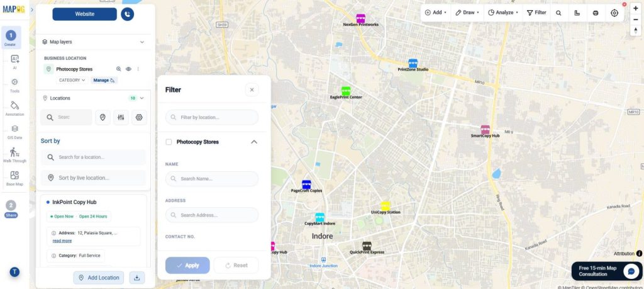
Task: Select step 1 Create
Action: point(10,38)
